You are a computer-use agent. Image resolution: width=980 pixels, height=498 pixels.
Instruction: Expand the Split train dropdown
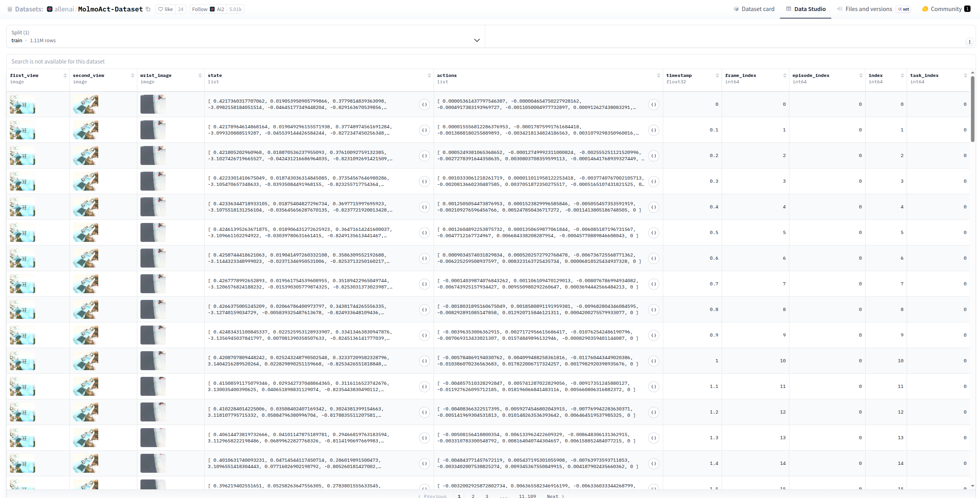[477, 40]
